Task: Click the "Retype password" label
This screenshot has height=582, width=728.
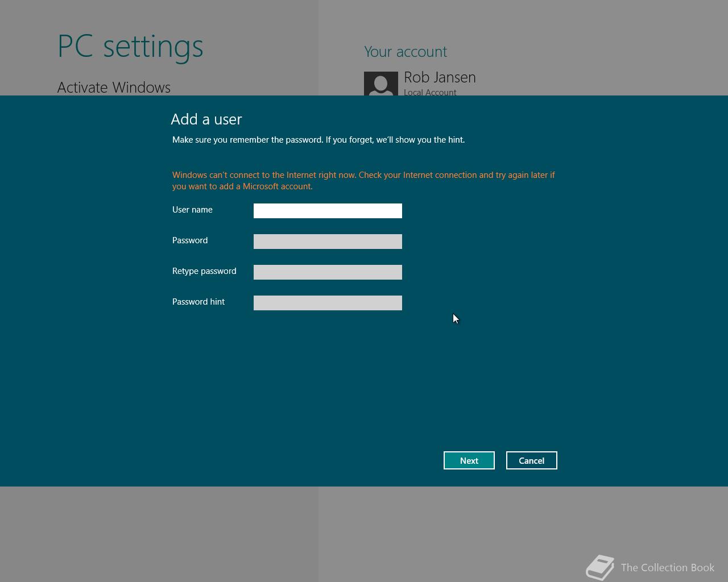Action: (x=204, y=271)
